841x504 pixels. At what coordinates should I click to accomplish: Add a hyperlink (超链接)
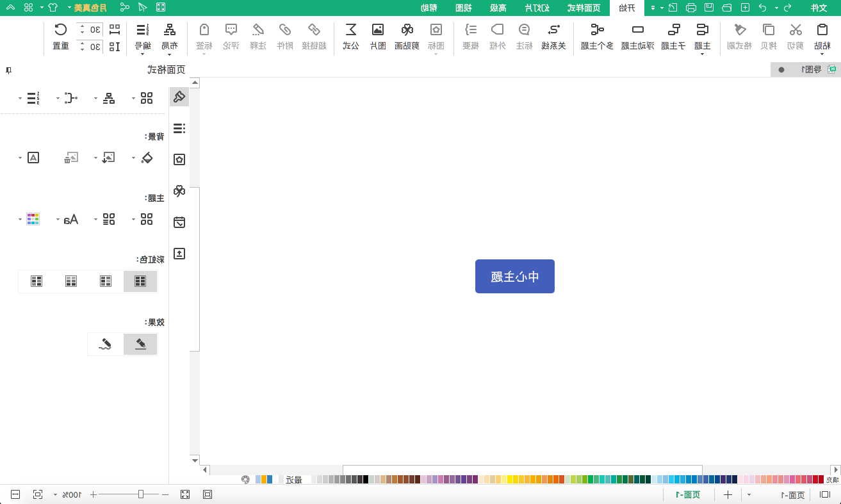314,37
